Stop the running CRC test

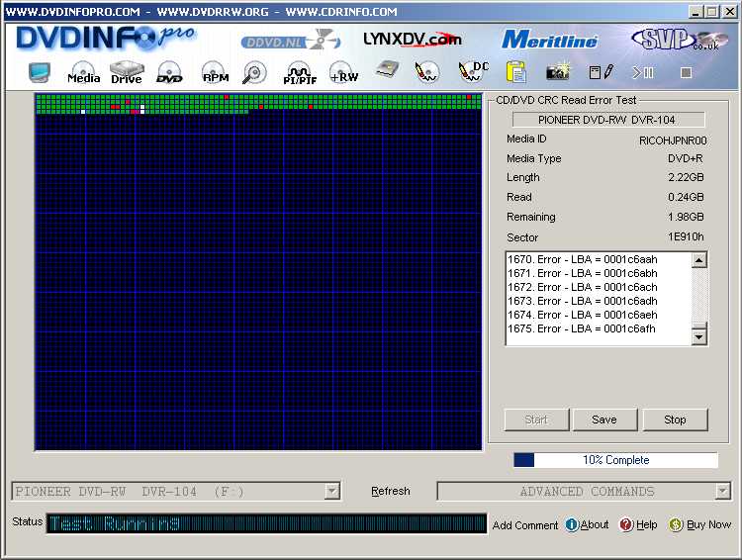[x=675, y=420]
